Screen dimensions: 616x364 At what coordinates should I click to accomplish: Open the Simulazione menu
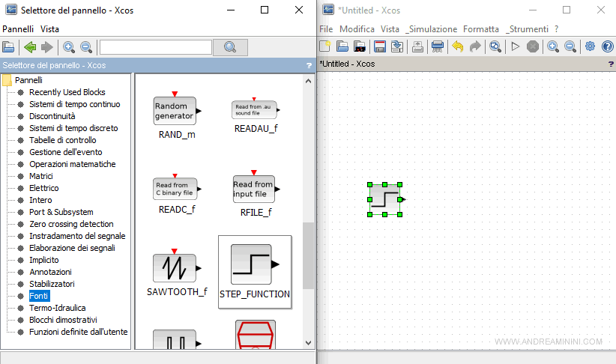click(x=432, y=29)
